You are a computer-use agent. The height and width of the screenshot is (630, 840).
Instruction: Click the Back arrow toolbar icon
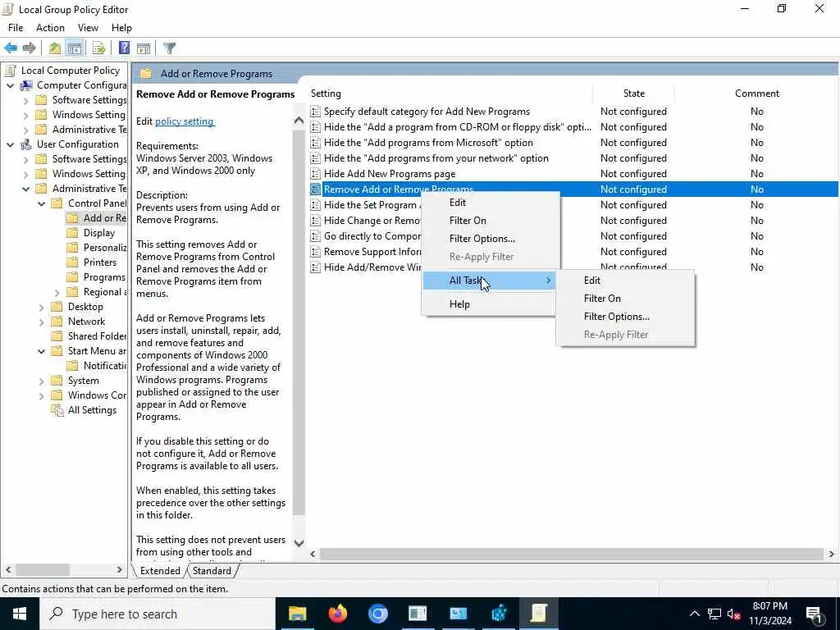11,48
